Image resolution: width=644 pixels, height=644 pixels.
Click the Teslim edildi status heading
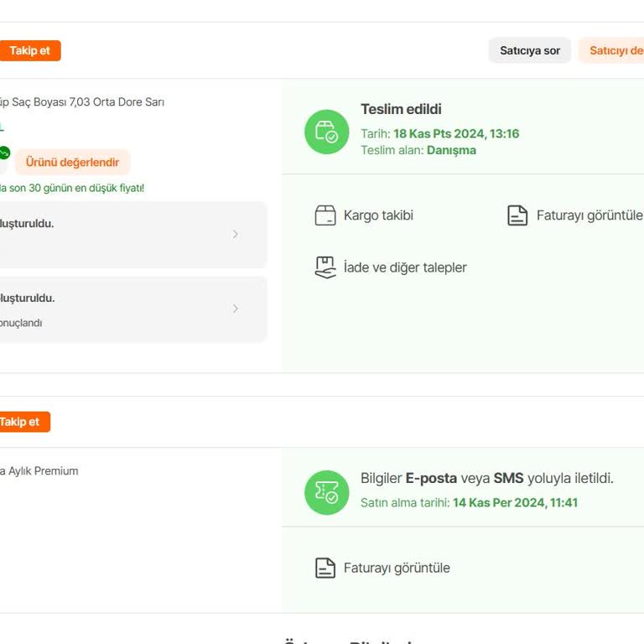click(x=401, y=109)
